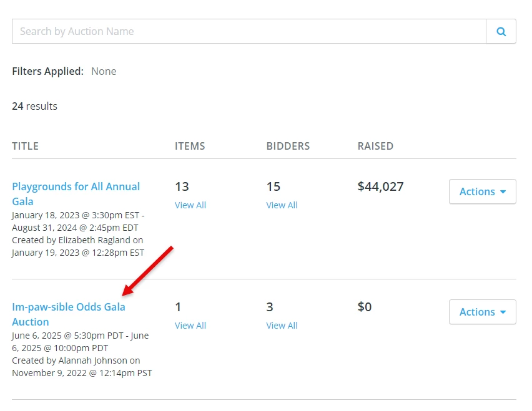Sort by the RAISED column header
Viewport: 532px width, 411px height.
(x=375, y=146)
